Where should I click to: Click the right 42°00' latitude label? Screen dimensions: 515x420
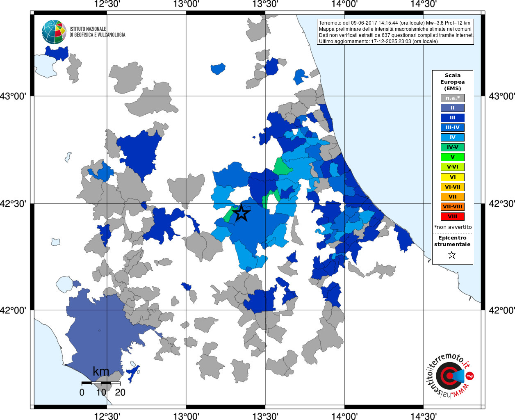point(502,310)
